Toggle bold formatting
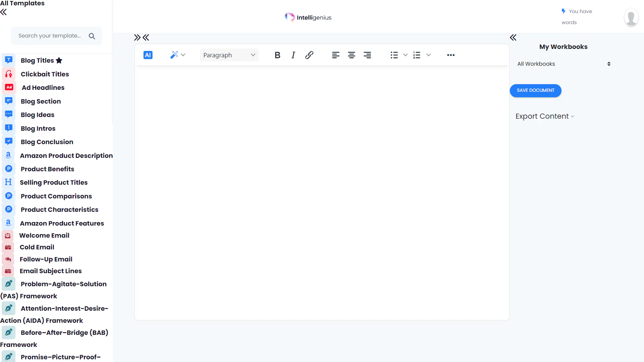The width and height of the screenshot is (644, 362). [x=277, y=55]
